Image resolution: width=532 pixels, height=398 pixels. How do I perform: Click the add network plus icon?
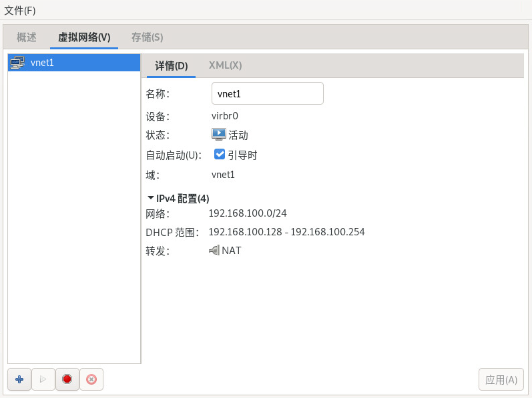point(19,379)
